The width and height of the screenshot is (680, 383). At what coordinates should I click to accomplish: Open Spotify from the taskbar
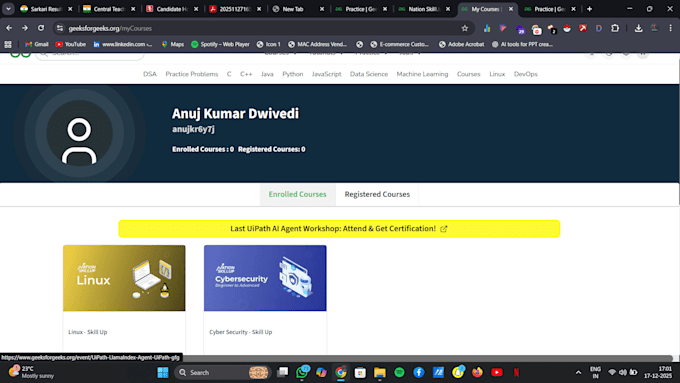[x=399, y=372]
